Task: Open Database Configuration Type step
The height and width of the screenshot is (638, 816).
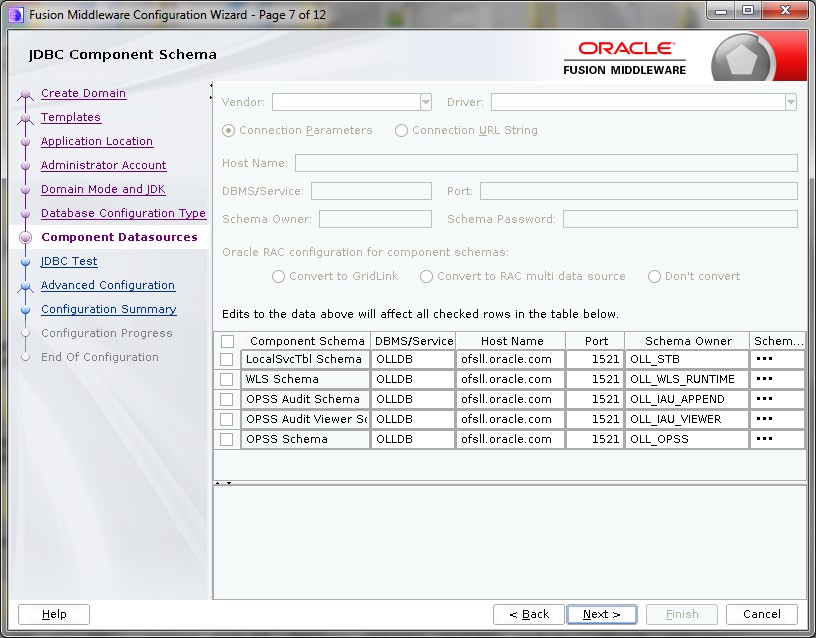Action: pos(123,213)
